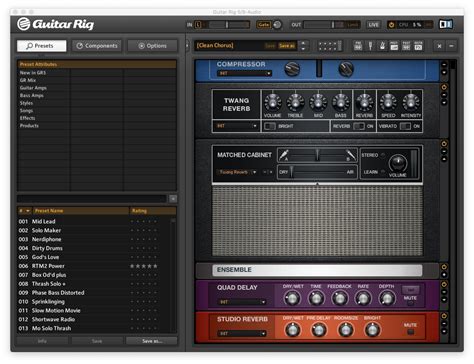Viewport: 474px width, 364px height.
Task: Sort presets by the Preset Name header
Action: point(81,211)
